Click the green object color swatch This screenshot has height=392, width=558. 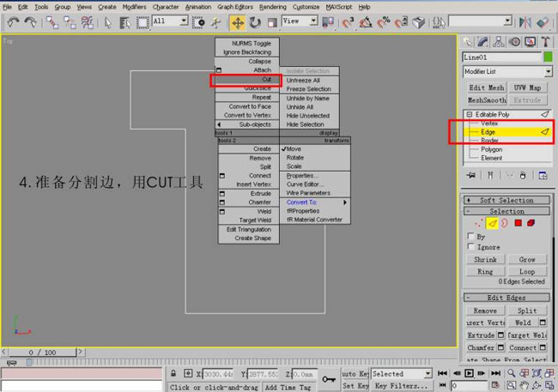point(548,57)
